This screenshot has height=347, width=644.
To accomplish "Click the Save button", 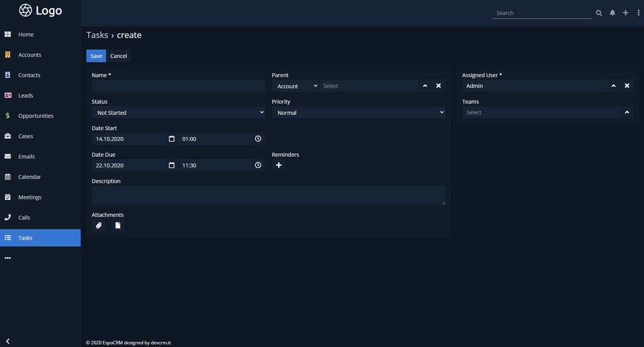I will (x=96, y=56).
